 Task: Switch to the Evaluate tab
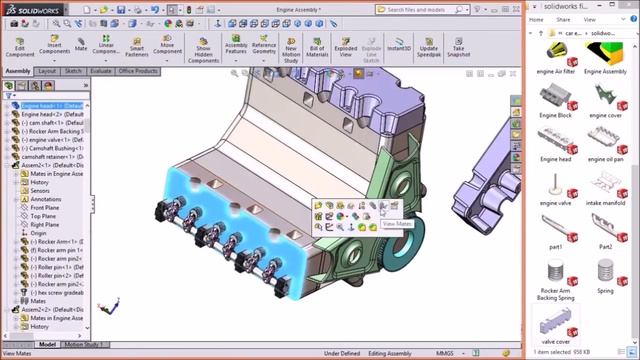[x=101, y=71]
